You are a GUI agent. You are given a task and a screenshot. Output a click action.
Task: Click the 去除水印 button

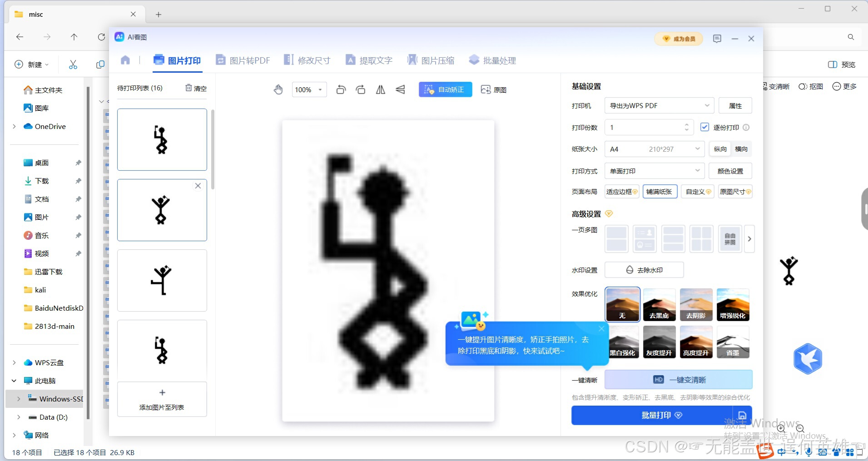click(644, 270)
